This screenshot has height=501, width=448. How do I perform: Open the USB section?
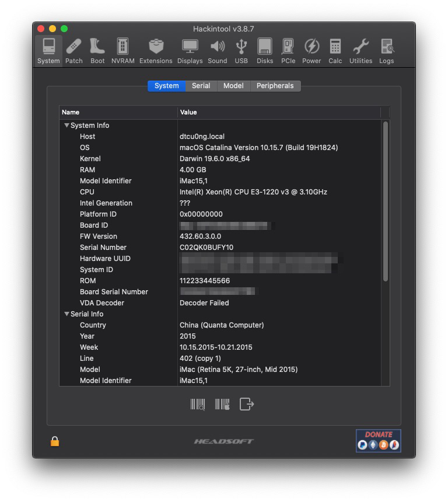[242, 51]
